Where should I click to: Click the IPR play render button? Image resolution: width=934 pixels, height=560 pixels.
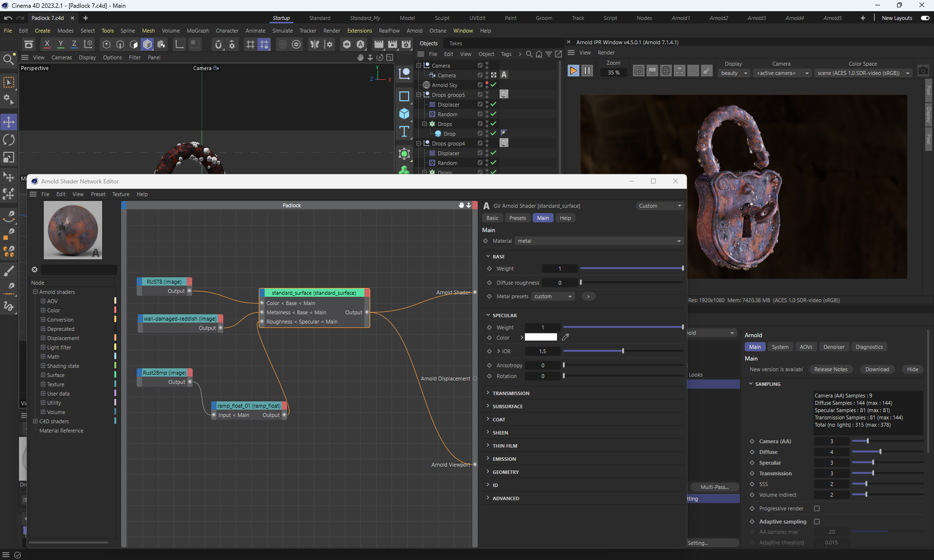coord(573,71)
